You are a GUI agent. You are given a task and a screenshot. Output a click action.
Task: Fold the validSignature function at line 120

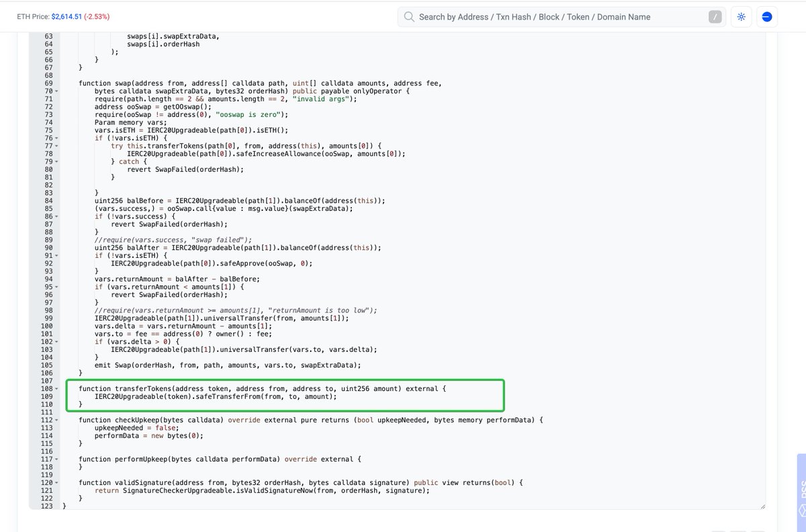tap(57, 482)
